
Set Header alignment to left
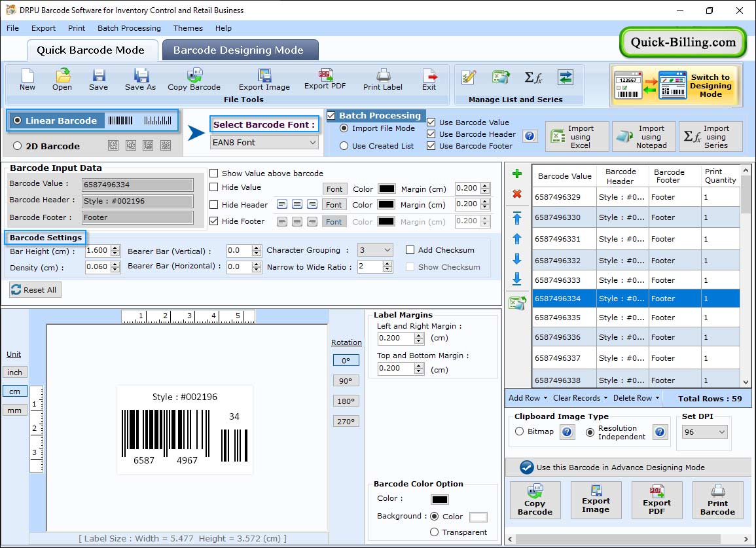pos(282,204)
